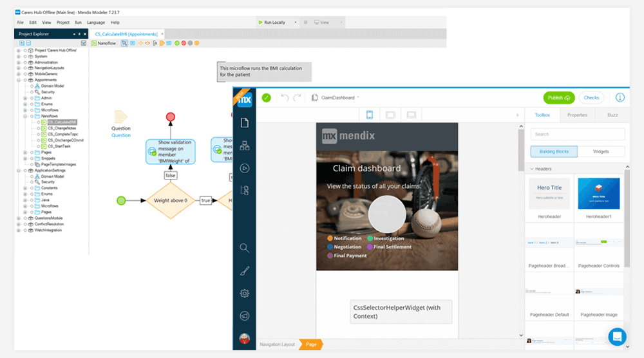This screenshot has height=358, width=644.
Task: Undo the last change in web modeler
Action: pyautogui.click(x=285, y=98)
